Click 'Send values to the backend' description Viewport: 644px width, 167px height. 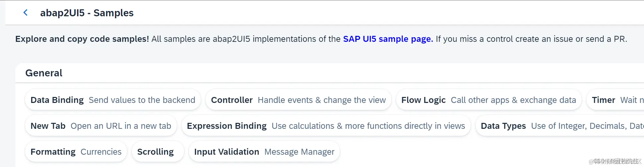pos(142,100)
